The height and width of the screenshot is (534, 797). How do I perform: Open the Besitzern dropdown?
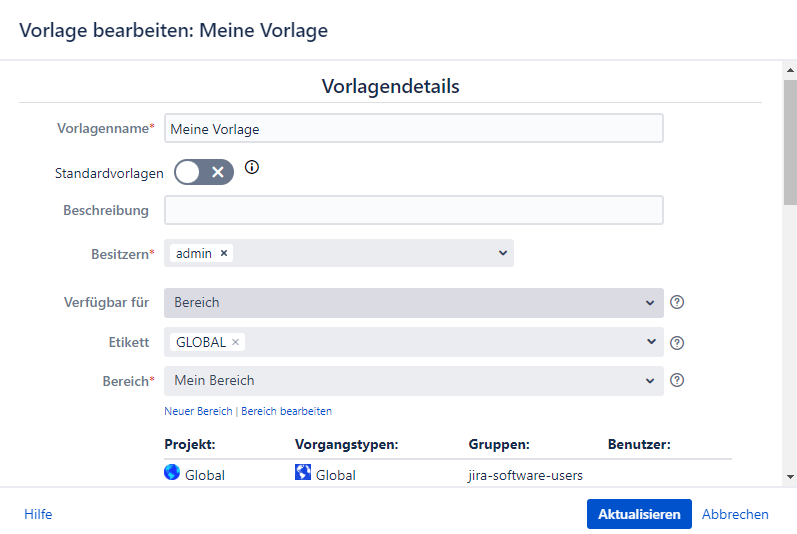click(x=502, y=253)
